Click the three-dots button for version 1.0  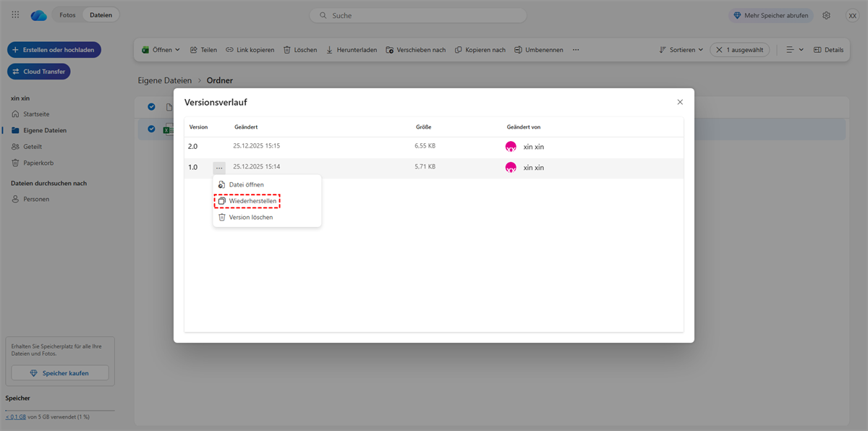pyautogui.click(x=219, y=168)
